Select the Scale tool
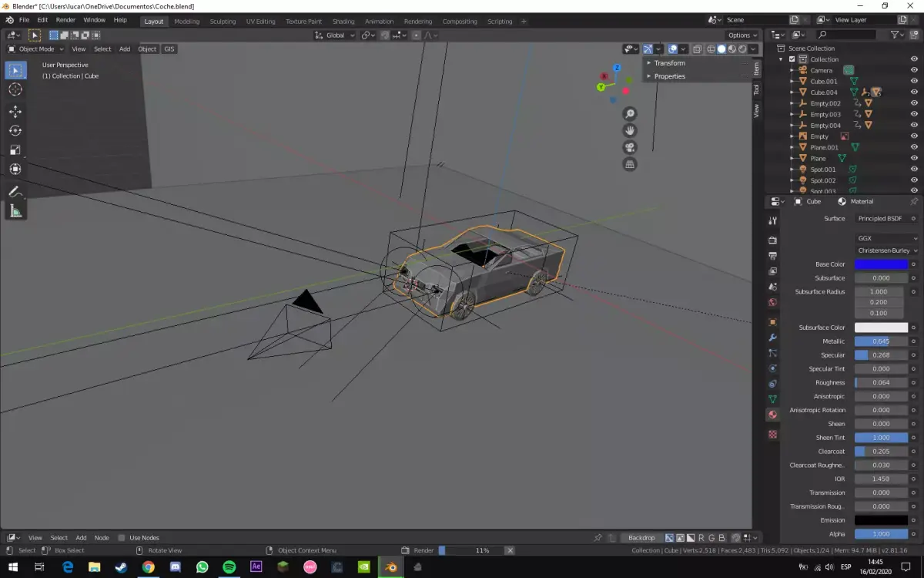The image size is (924, 578). click(15, 150)
